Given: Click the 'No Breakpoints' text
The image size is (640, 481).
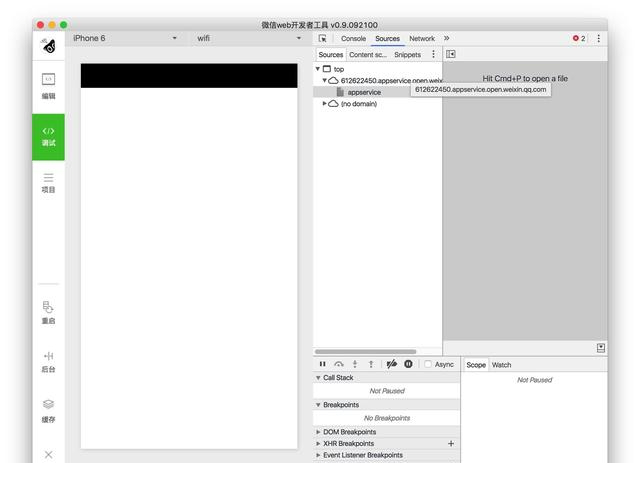Looking at the screenshot, I should (387, 418).
